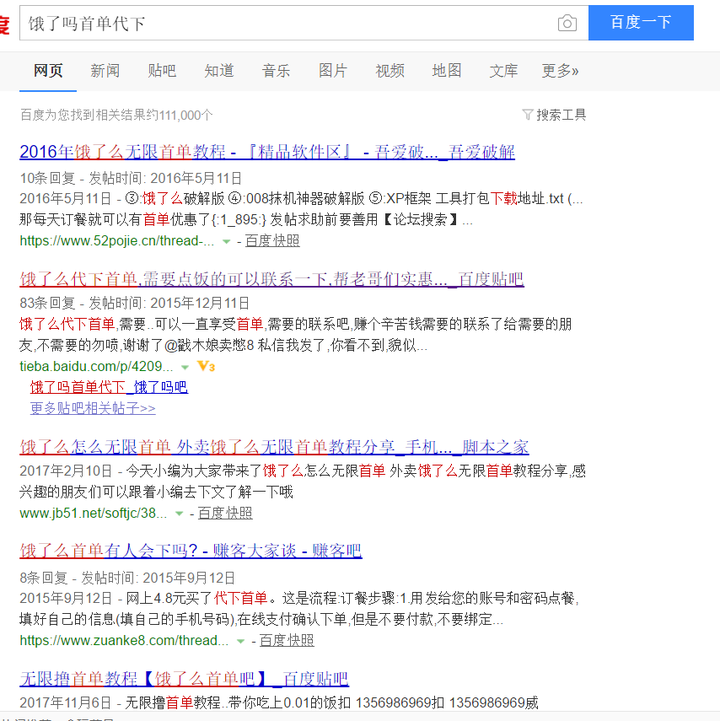
Task: Expand the dropdown arrow after tieba.baidu.com URL
Action: pos(185,367)
